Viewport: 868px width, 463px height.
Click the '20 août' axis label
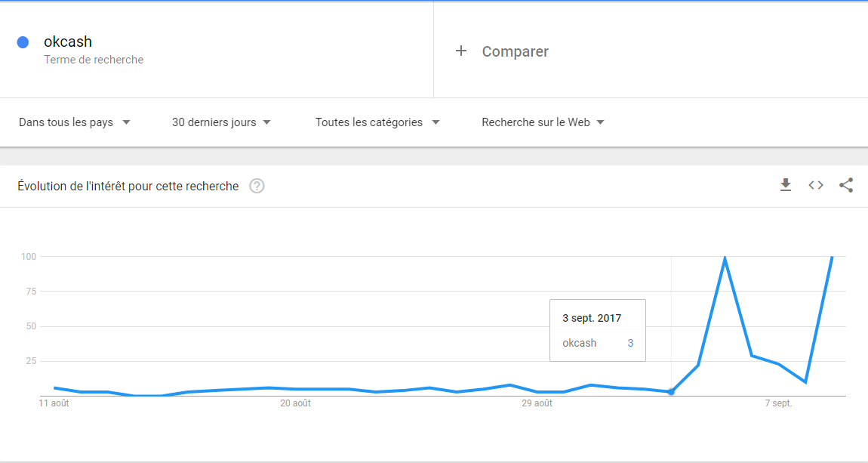click(x=296, y=403)
